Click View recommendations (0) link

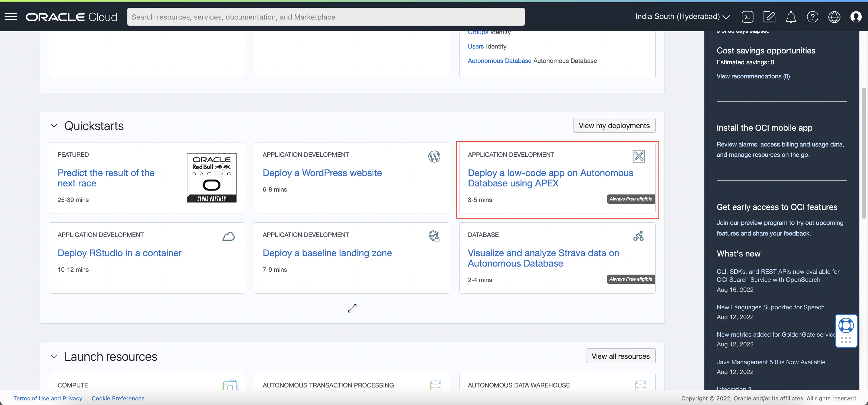[x=753, y=76]
